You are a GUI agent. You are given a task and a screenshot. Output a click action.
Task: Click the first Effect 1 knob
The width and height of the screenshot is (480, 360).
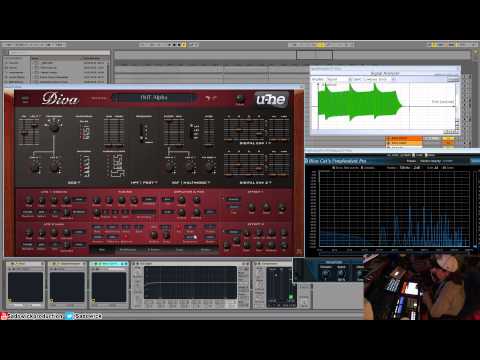pyautogui.click(x=252, y=207)
